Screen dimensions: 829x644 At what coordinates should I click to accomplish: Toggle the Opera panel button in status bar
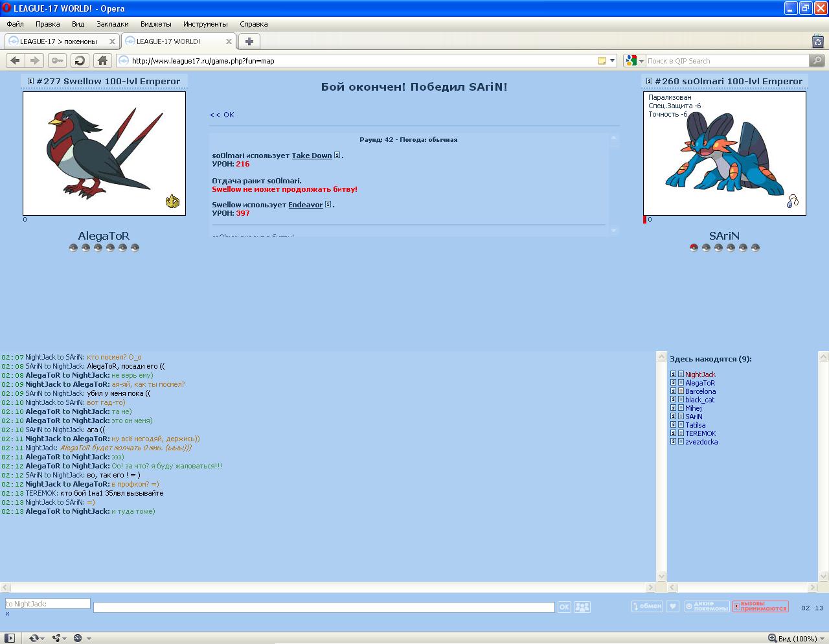click(x=10, y=638)
